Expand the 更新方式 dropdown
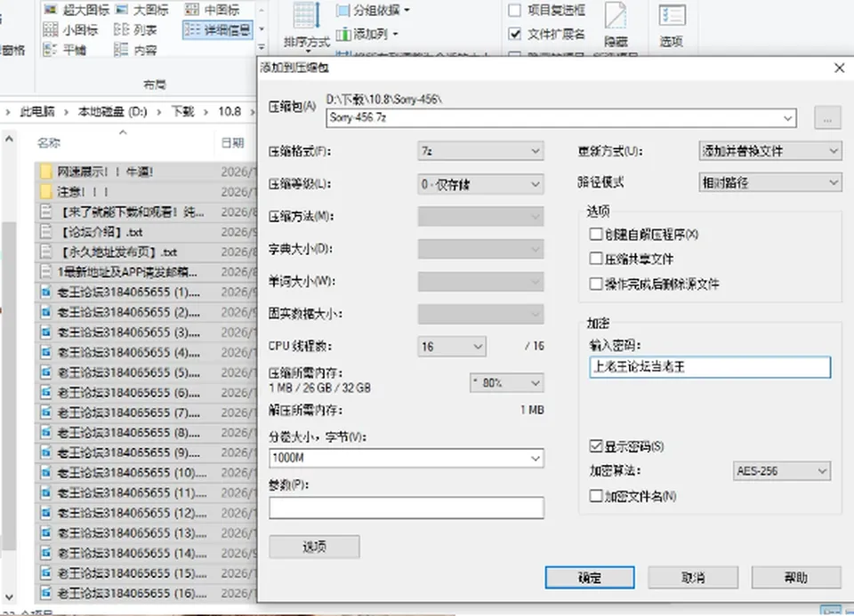Screen dimensions: 854x616 (770, 151)
